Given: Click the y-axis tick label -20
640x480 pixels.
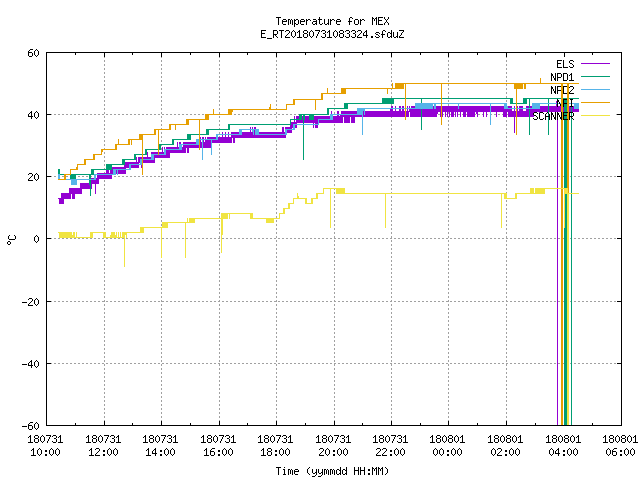Looking at the screenshot, I should tap(31, 302).
